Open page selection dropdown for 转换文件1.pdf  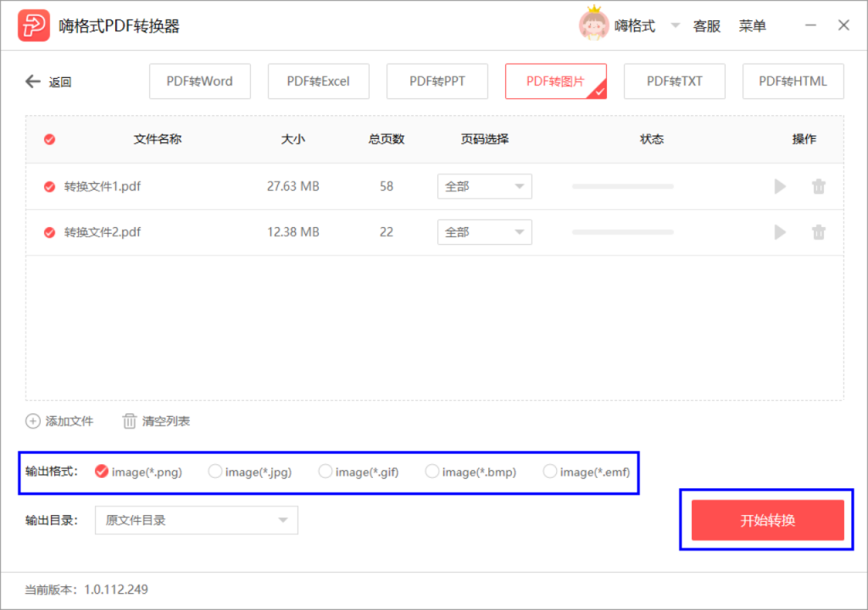484,186
